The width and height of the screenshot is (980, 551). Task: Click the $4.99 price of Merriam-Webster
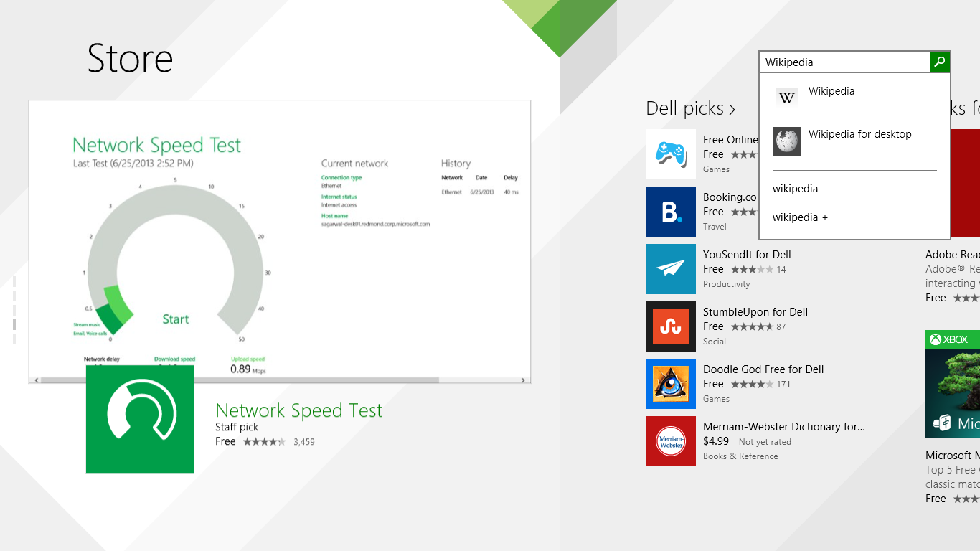[x=716, y=441]
